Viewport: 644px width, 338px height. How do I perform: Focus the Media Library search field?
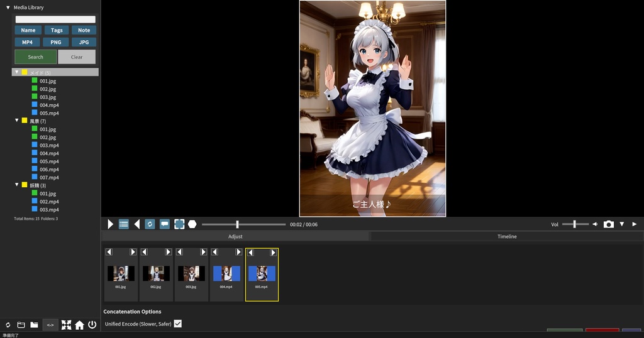coord(55,19)
